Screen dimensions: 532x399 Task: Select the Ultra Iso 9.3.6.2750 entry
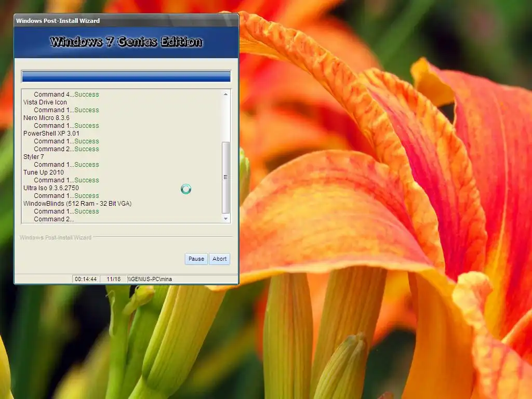[x=51, y=188]
